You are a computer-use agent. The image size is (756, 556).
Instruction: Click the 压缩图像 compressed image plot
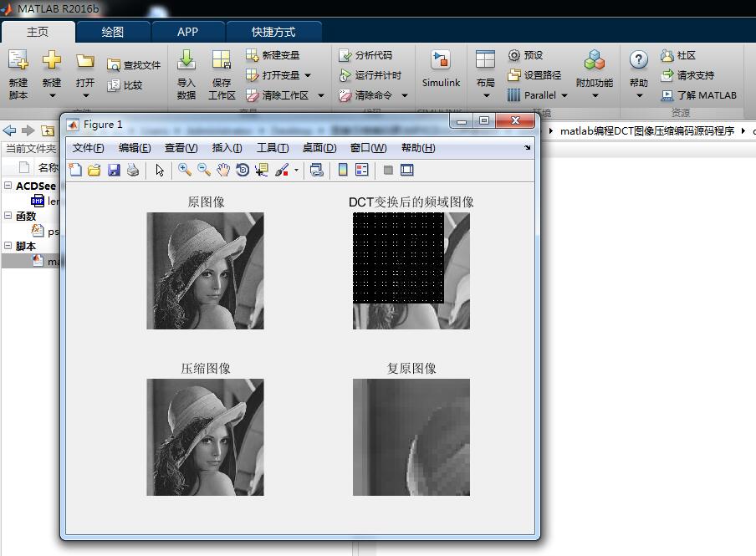[206, 437]
